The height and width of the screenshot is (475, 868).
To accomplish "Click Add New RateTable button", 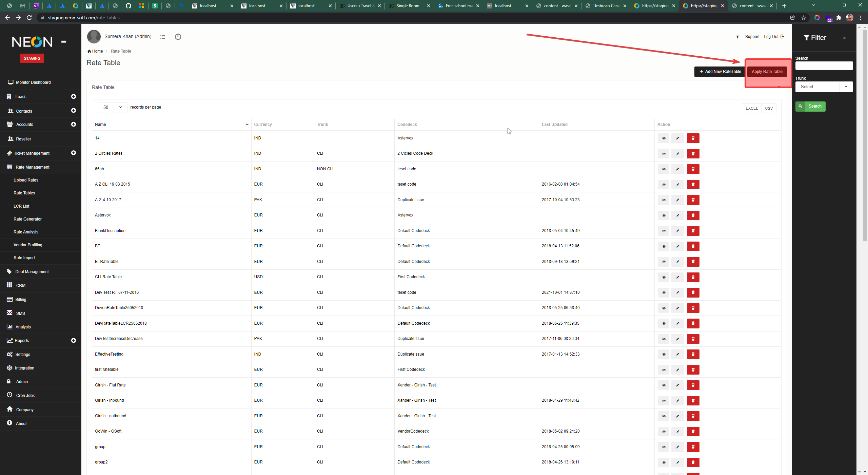I will (x=720, y=72).
